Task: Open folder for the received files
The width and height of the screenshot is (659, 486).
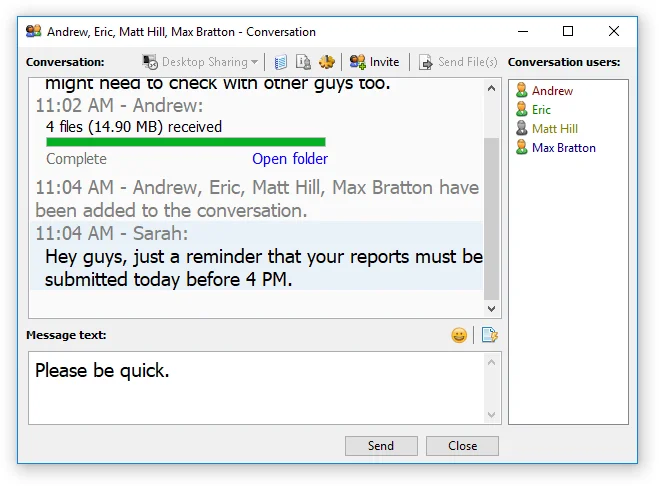Action: (x=290, y=159)
